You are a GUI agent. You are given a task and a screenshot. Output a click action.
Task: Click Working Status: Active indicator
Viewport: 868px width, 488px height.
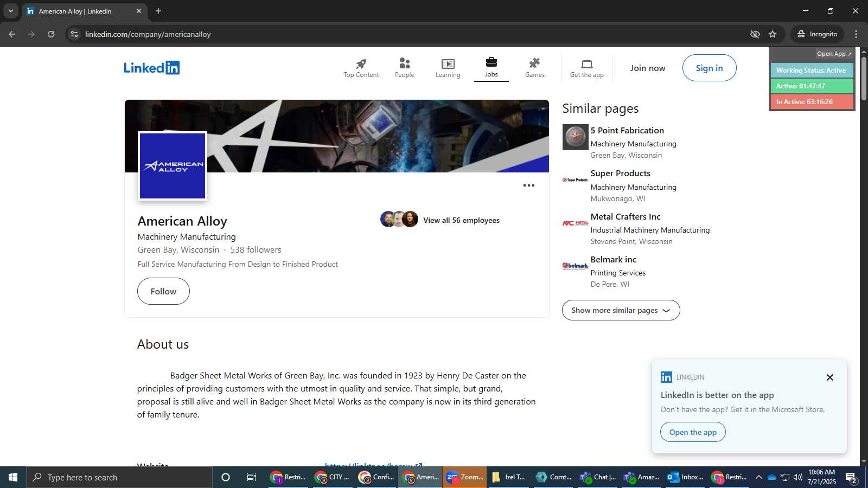pyautogui.click(x=812, y=70)
